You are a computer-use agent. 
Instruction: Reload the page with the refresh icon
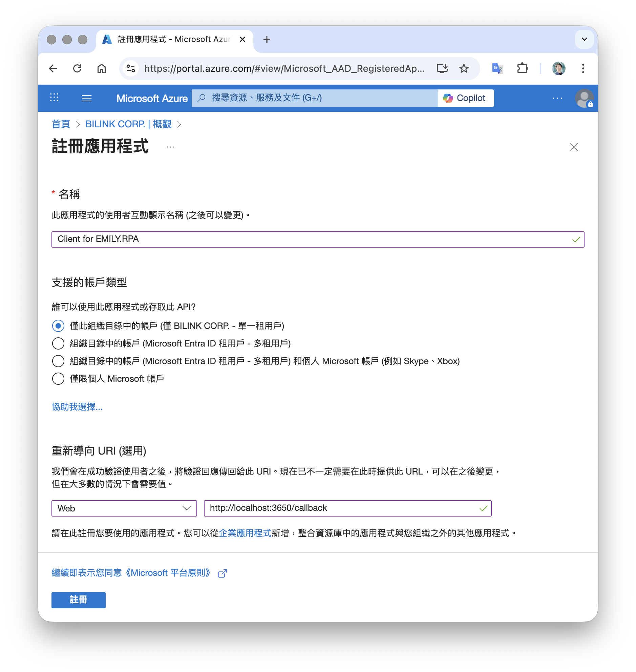coord(77,68)
